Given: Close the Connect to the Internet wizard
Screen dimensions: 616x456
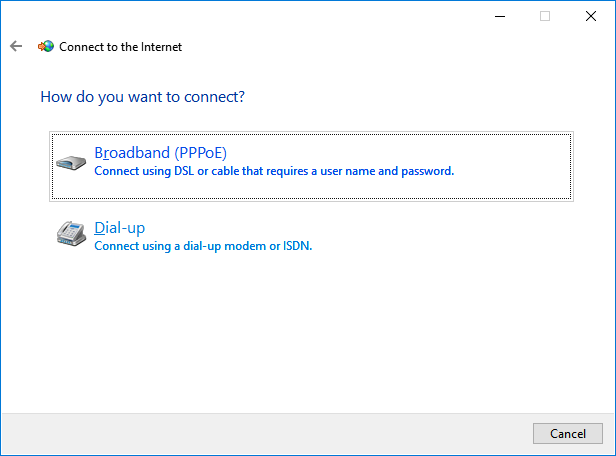Looking at the screenshot, I should tap(591, 16).
